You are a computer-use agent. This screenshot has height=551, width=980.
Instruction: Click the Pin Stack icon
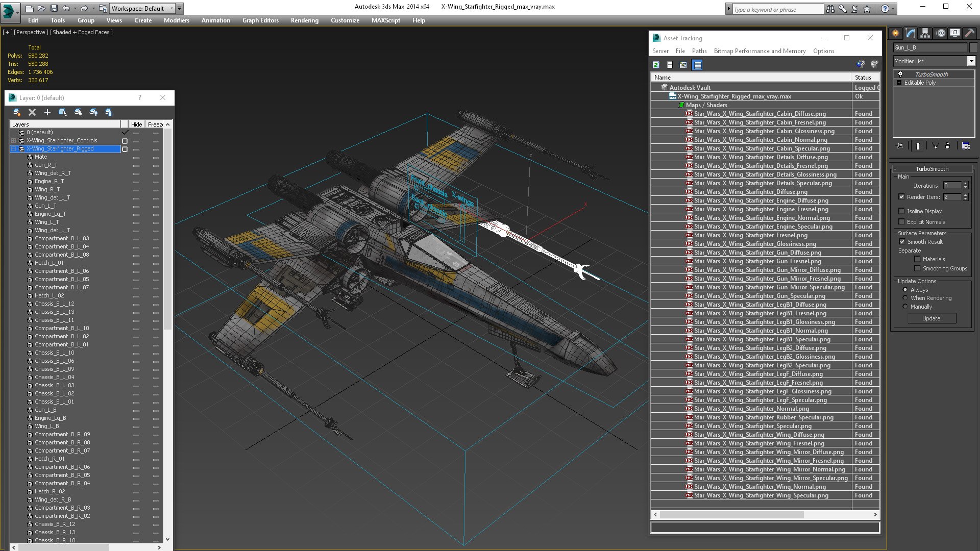(x=900, y=146)
